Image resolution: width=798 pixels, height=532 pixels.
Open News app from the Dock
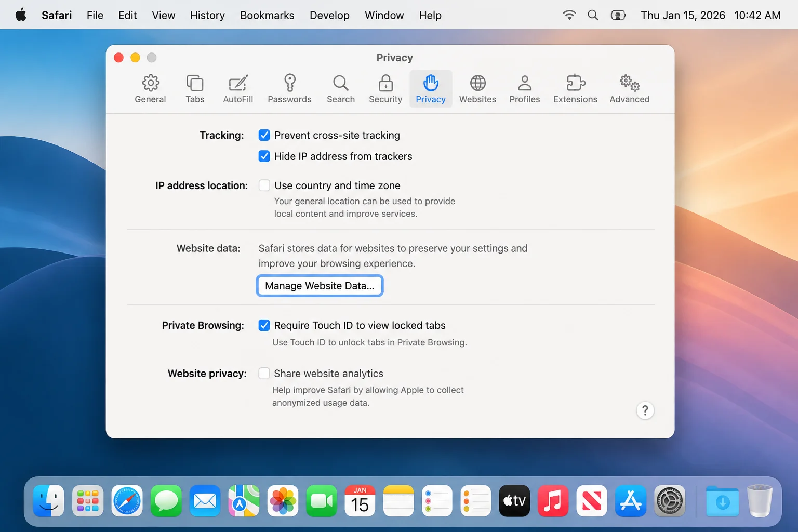click(x=592, y=501)
